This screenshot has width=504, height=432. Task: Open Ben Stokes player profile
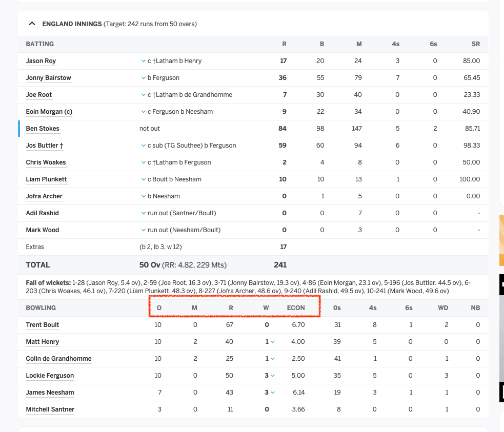(43, 129)
